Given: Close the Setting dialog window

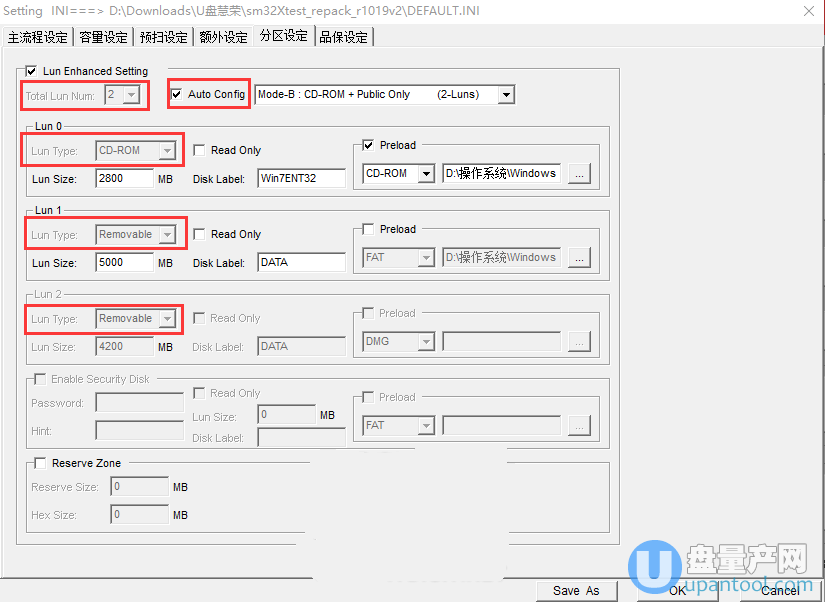Looking at the screenshot, I should tap(808, 10).
